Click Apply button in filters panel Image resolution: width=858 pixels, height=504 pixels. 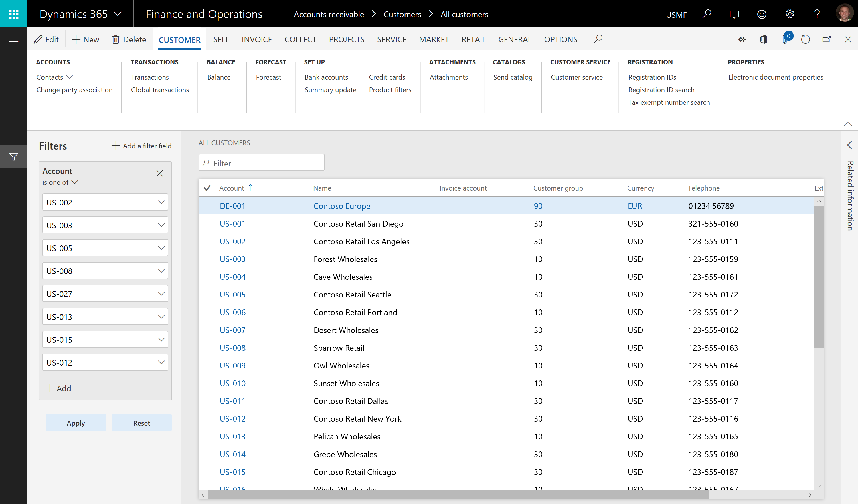coord(76,422)
